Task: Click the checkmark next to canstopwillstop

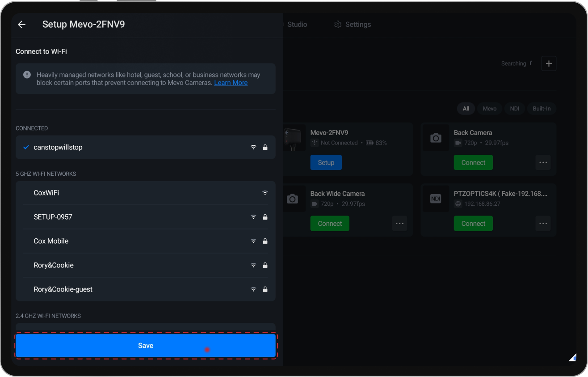Action: 26,147
